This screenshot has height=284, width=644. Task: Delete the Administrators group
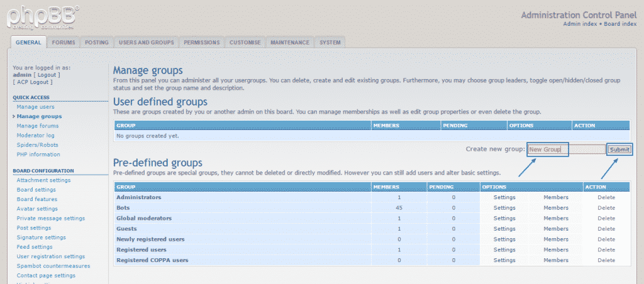(606, 197)
